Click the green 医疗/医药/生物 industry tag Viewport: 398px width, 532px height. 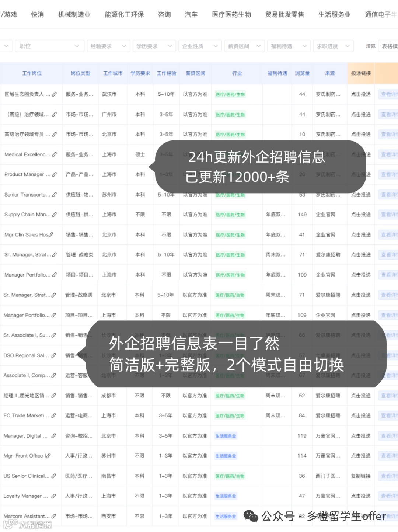pos(230,94)
